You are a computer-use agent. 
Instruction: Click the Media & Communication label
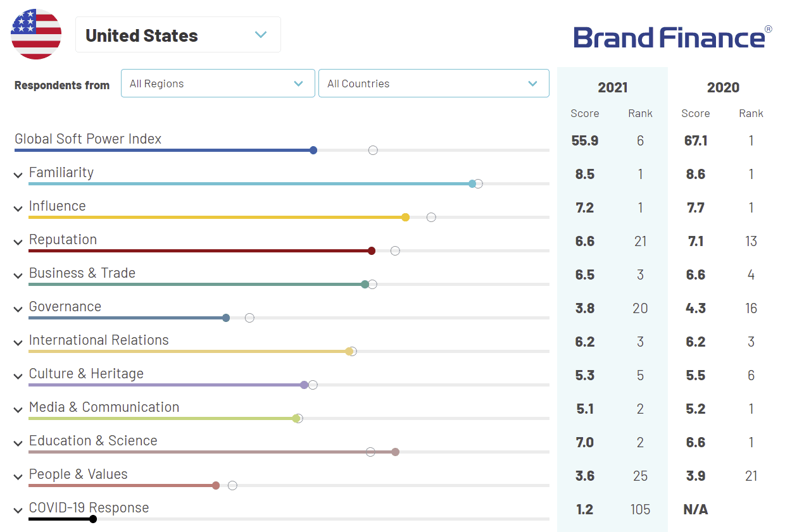pos(104,407)
